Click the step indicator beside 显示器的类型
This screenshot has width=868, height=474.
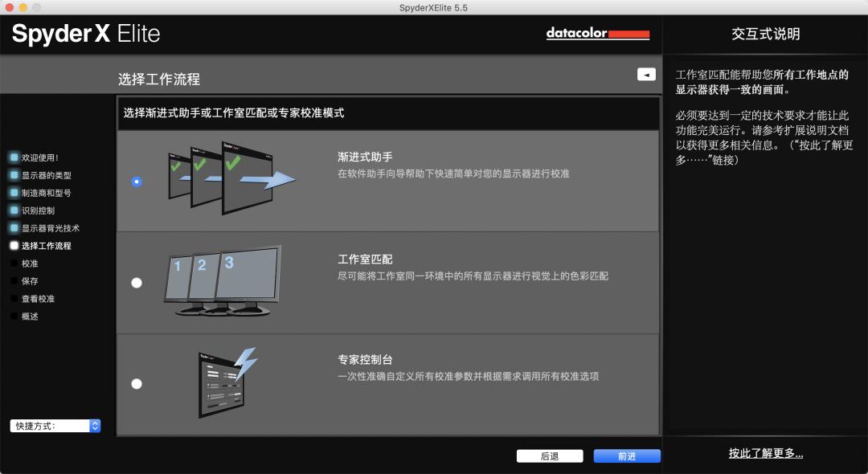tap(14, 175)
